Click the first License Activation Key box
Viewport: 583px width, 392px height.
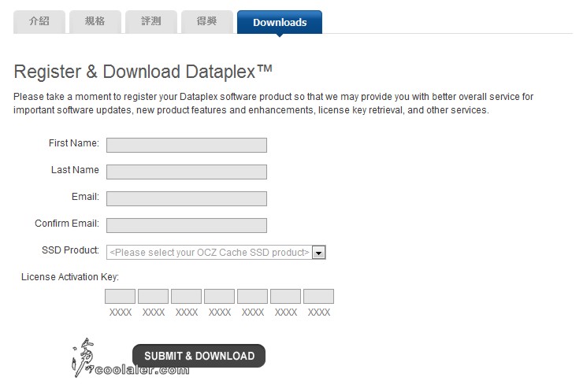coord(120,297)
